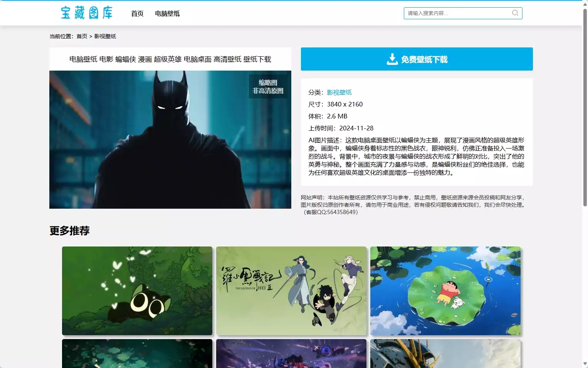Click the 更多推荐 section heading
The image size is (588, 368).
point(69,231)
